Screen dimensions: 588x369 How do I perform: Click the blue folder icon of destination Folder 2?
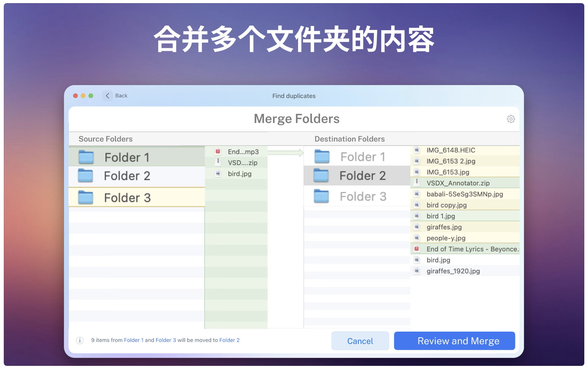pyautogui.click(x=322, y=175)
